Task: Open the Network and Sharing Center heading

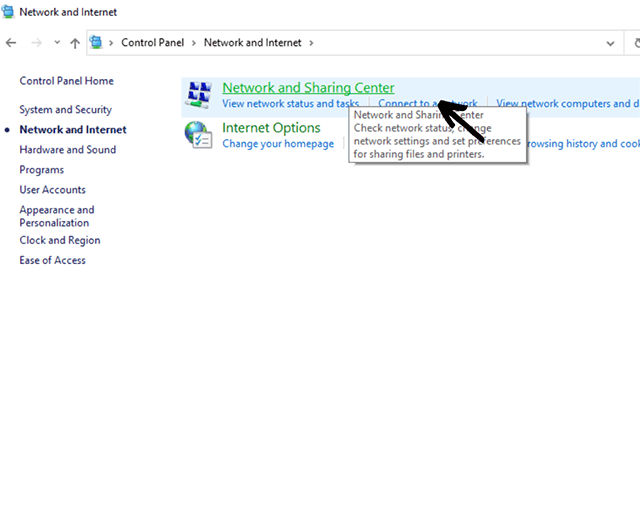Action: 308,87
